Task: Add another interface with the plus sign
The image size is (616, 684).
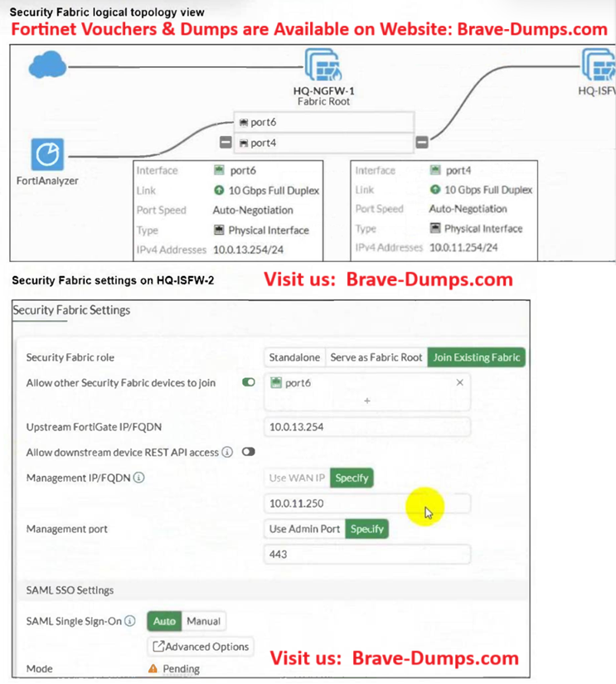Action: (x=367, y=400)
